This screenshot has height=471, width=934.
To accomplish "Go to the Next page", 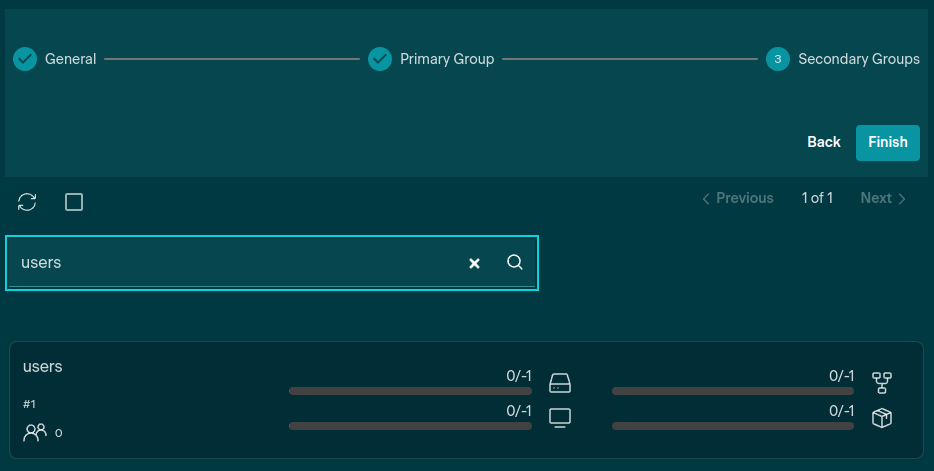I will point(883,198).
